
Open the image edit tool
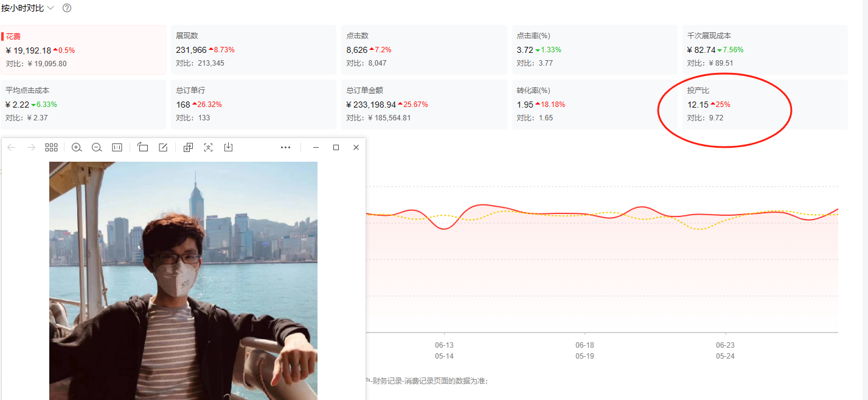pyautogui.click(x=163, y=147)
